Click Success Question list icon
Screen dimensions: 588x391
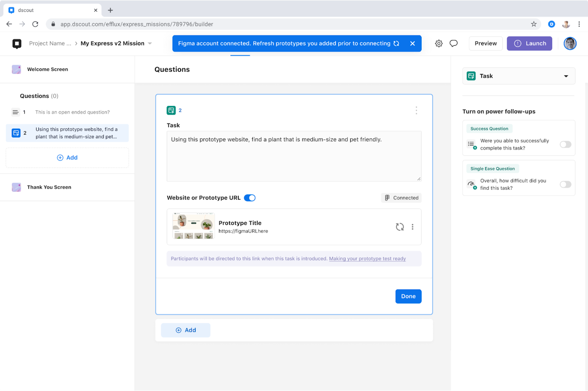click(x=472, y=145)
